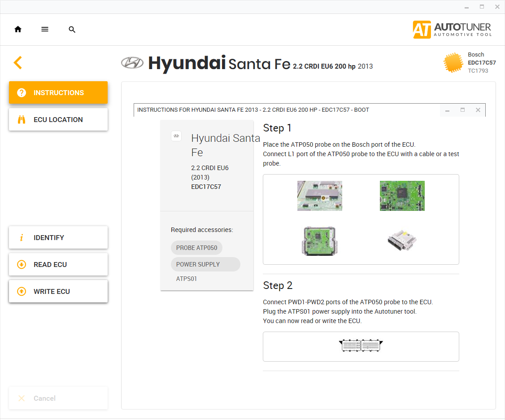Select the PROBE ATP050 accessory chip
The width and height of the screenshot is (505, 420).
coord(196,248)
